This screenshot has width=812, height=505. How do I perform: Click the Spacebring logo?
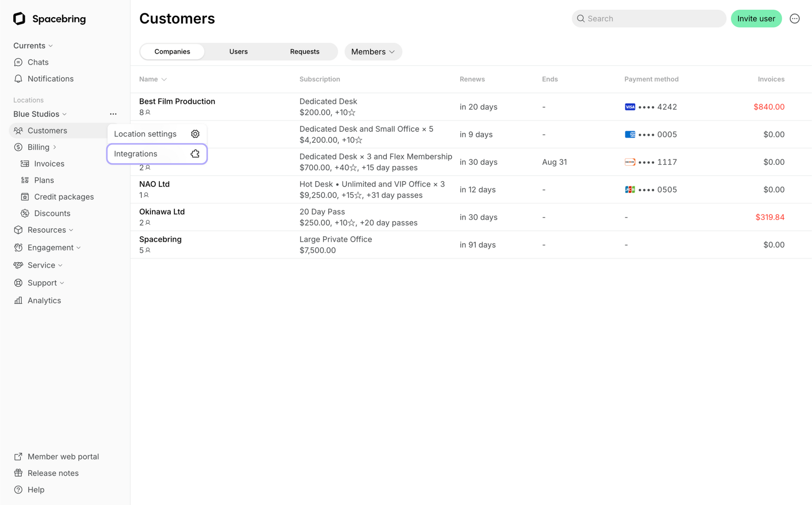pyautogui.click(x=49, y=19)
